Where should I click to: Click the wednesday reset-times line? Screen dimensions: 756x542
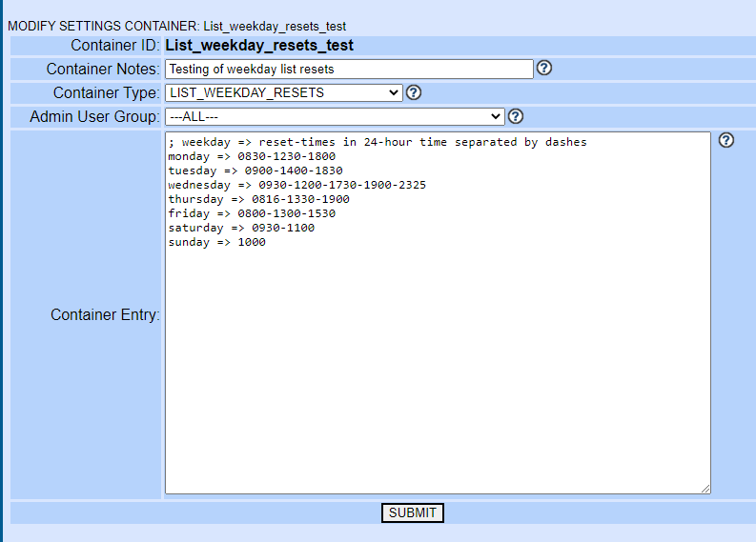tap(297, 185)
